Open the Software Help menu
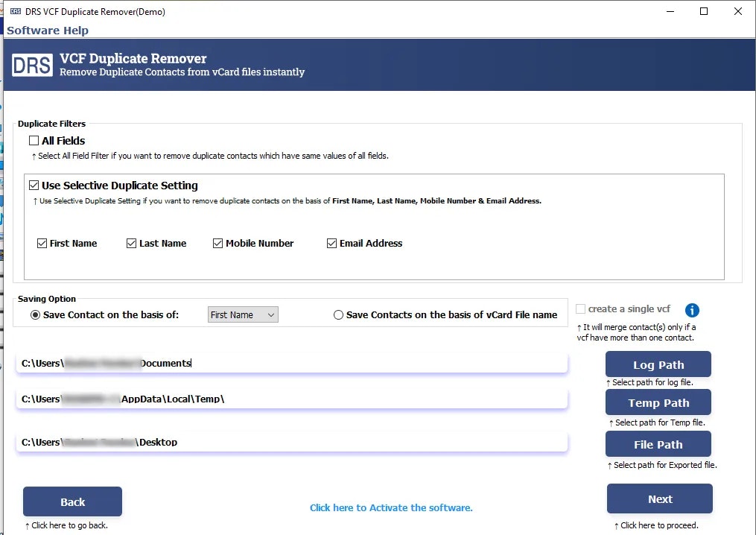 coord(47,31)
